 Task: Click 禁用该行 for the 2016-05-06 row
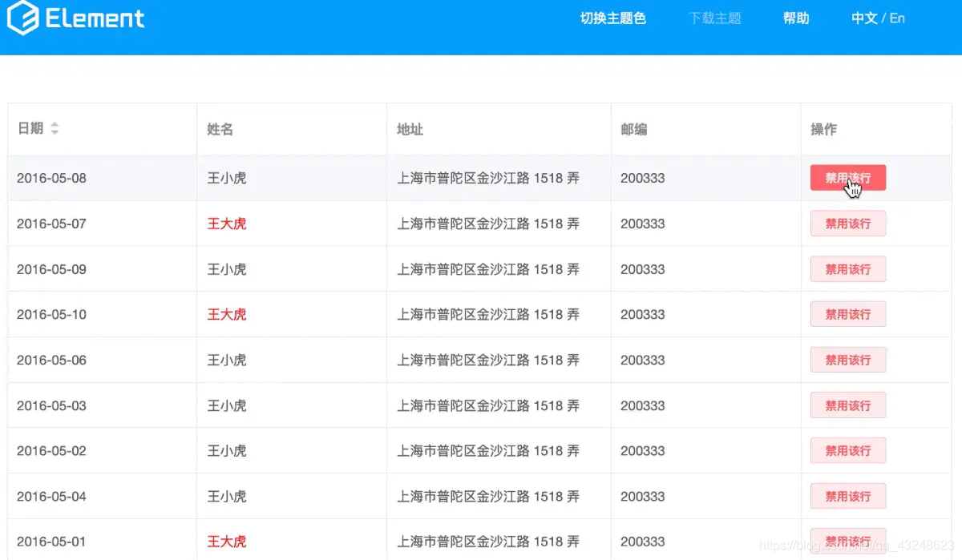point(847,360)
